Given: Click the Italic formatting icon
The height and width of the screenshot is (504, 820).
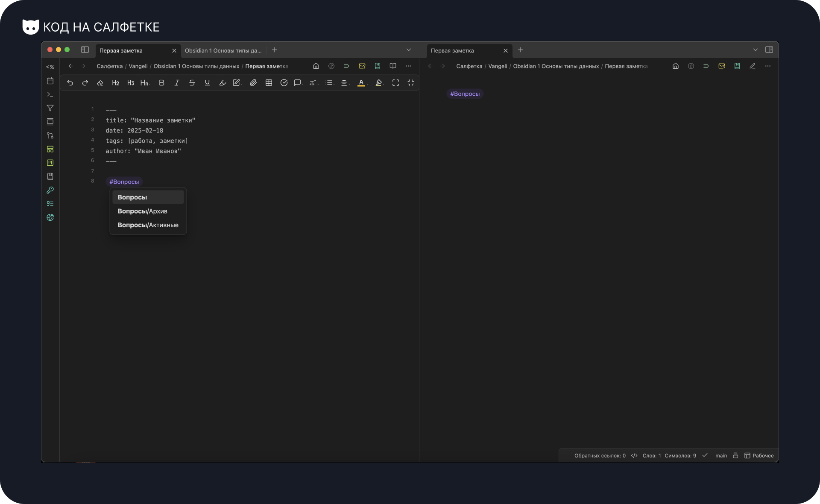Looking at the screenshot, I should click(177, 83).
